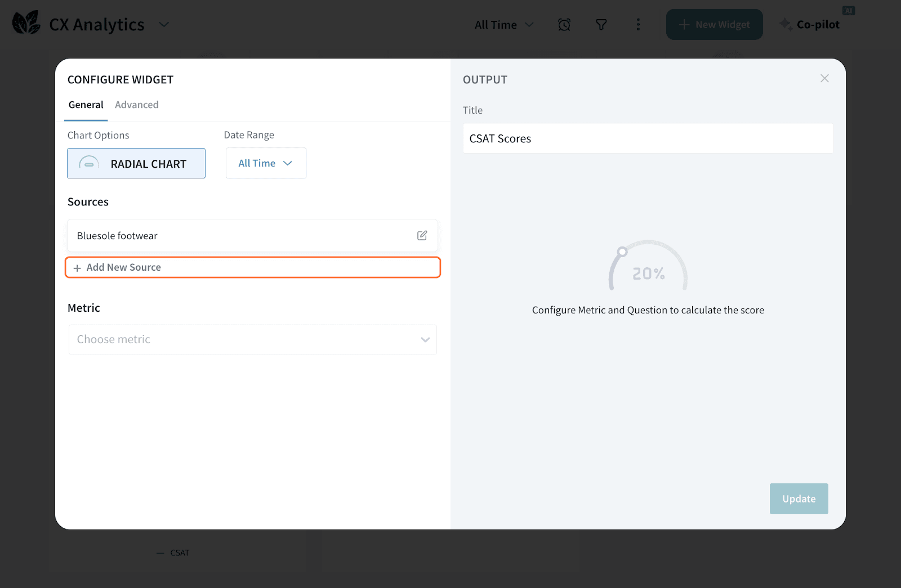Select the radial chart gauge icon
The width and height of the screenshot is (901, 588).
pos(88,164)
